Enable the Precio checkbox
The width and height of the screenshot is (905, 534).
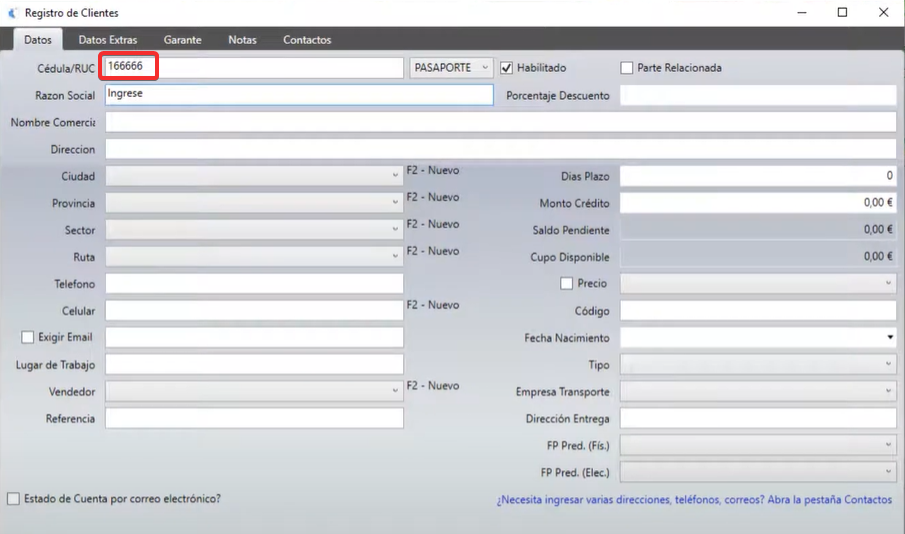566,283
